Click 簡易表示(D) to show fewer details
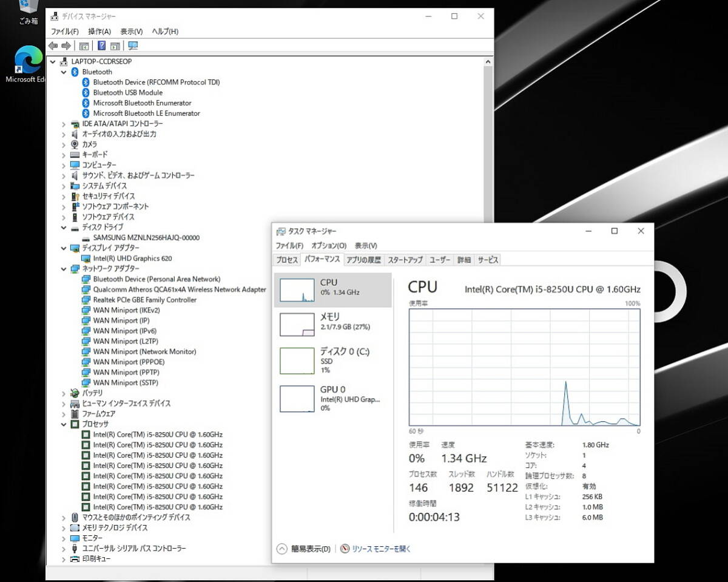The height and width of the screenshot is (582, 728). tap(304, 549)
